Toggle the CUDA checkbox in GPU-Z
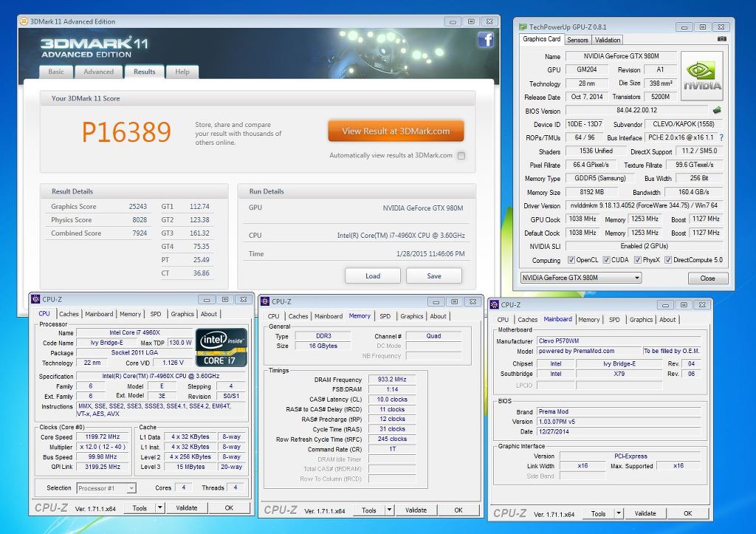Viewport: 756px width, 534px height. (x=607, y=259)
